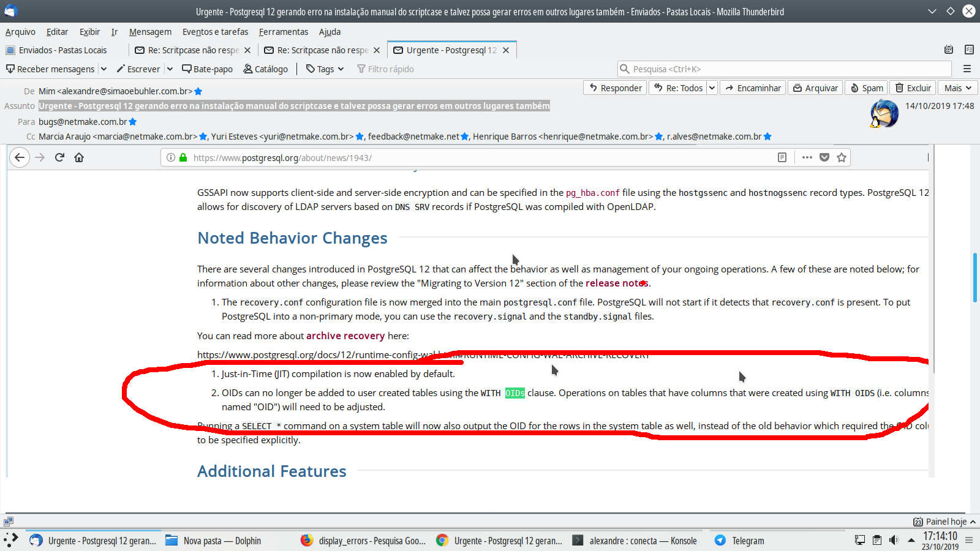Open the Thunderbird hamburger menu
Screen dimensions: 980x551
pos(967,69)
